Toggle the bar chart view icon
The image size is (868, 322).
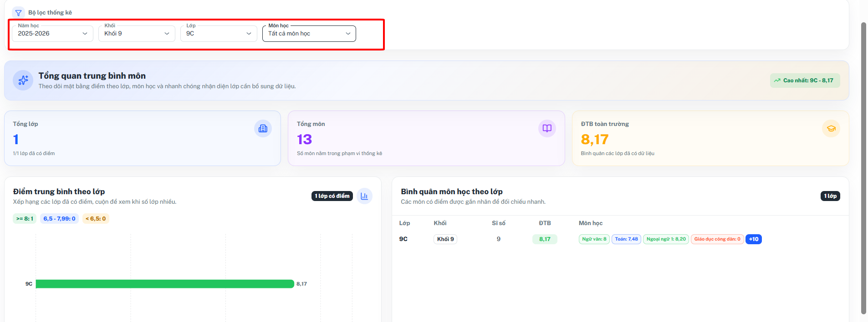[x=364, y=196]
